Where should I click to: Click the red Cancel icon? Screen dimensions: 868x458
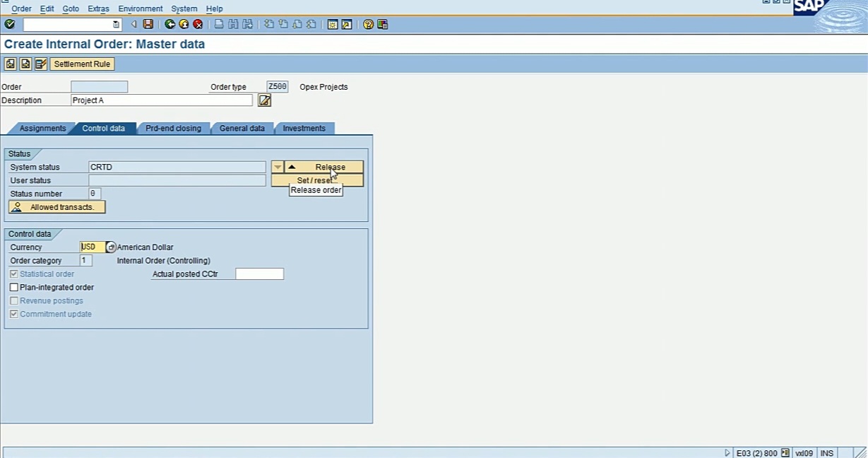coord(198,24)
